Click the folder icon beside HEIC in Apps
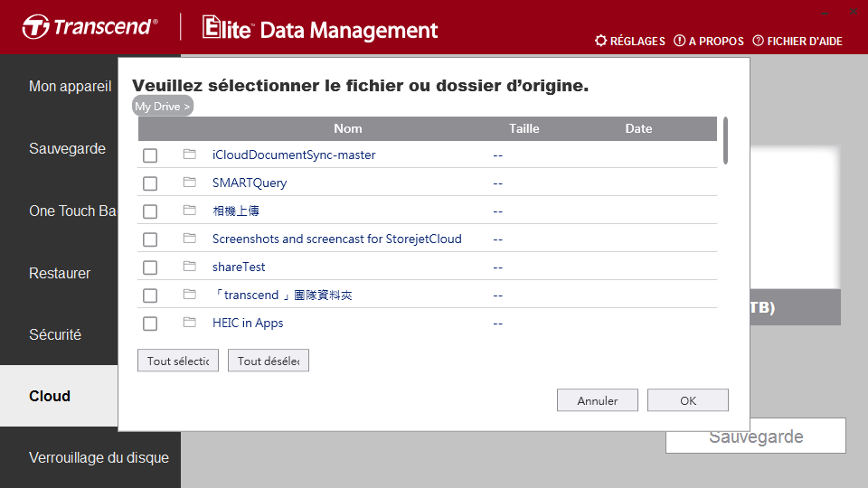This screenshot has width=868, height=488. click(x=189, y=322)
